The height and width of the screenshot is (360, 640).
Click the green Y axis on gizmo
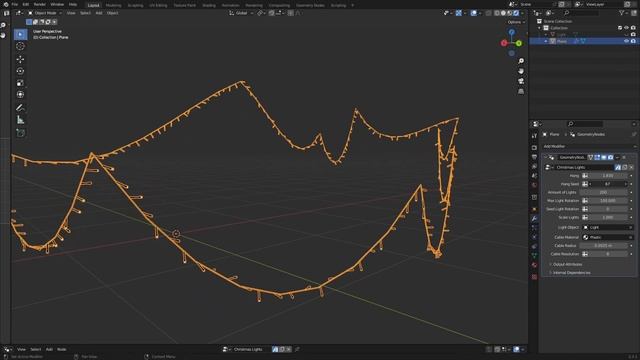click(x=518, y=43)
